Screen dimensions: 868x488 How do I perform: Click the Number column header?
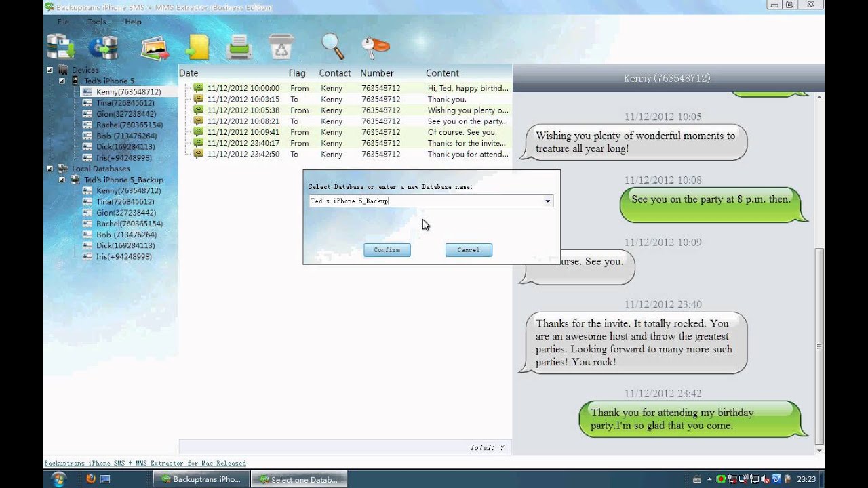click(x=377, y=73)
